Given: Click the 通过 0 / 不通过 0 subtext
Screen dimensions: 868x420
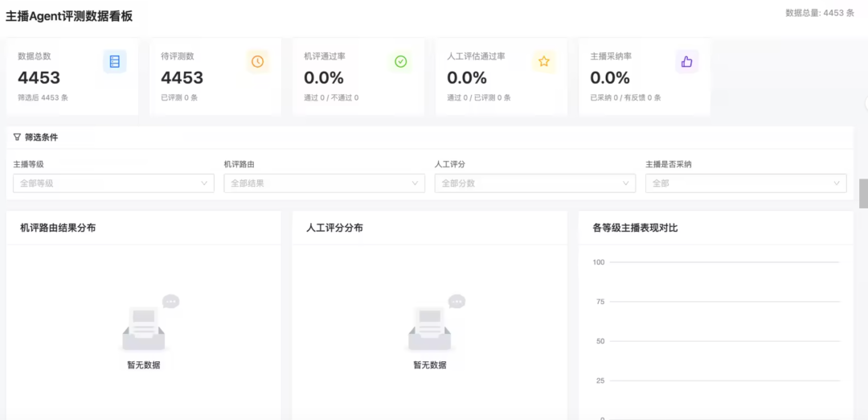Looking at the screenshot, I should (331, 97).
